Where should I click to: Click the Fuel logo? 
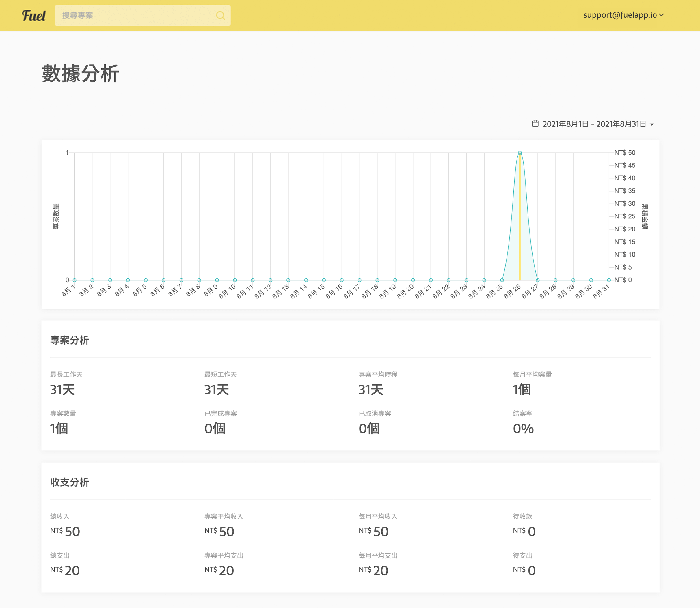click(x=33, y=16)
